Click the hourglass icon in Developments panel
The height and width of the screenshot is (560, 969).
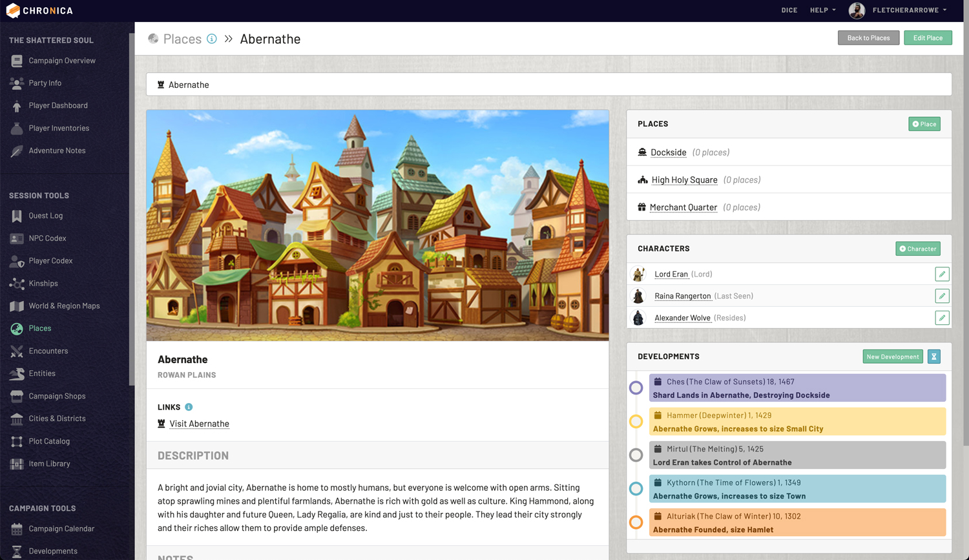933,357
